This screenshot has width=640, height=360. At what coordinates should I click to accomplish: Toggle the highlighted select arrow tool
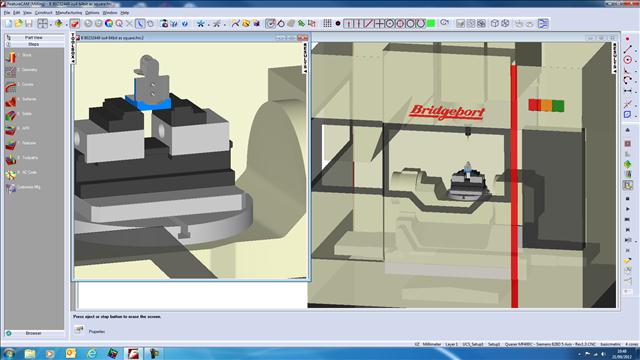[140, 24]
